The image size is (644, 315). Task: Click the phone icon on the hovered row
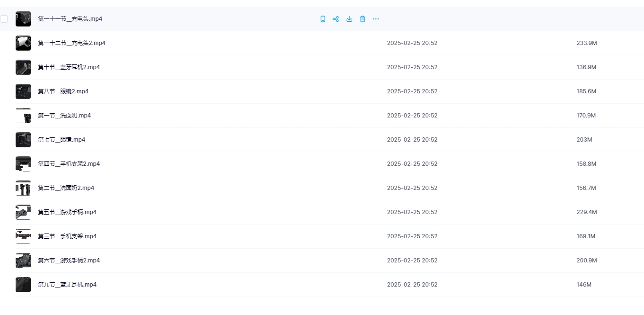point(323,19)
